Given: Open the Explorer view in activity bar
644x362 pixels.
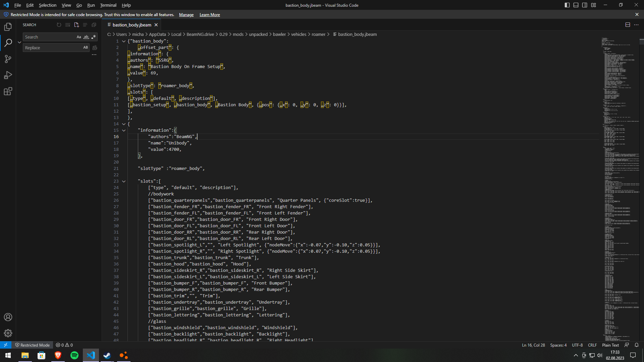Looking at the screenshot, I should tap(8, 27).
